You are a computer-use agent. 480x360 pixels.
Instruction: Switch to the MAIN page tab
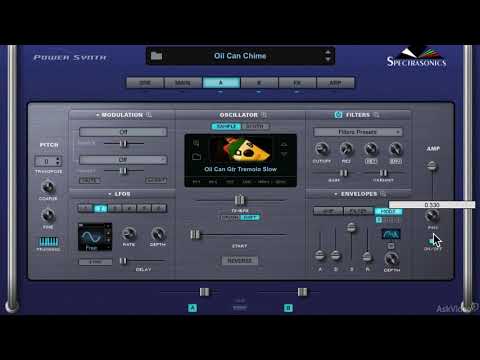pos(183,83)
